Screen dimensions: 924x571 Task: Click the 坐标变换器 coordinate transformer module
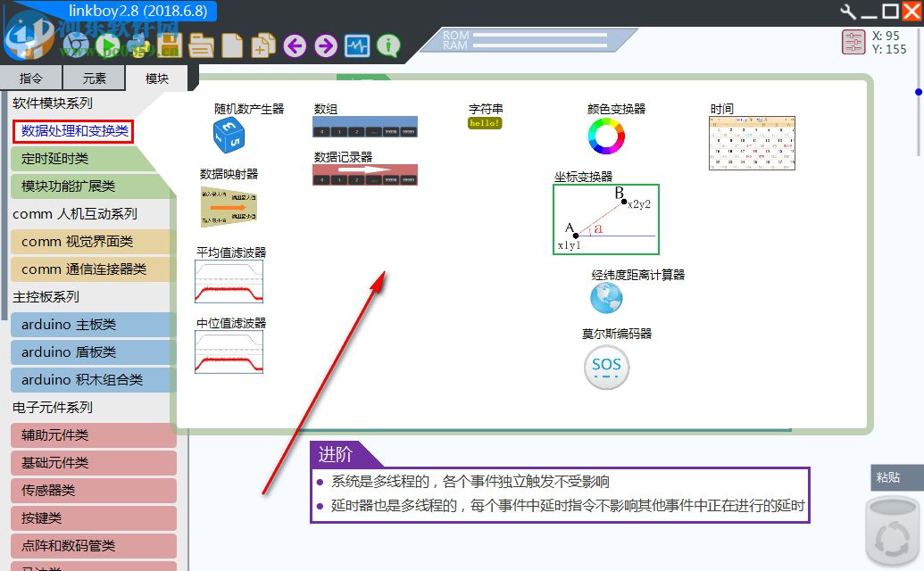coord(606,219)
